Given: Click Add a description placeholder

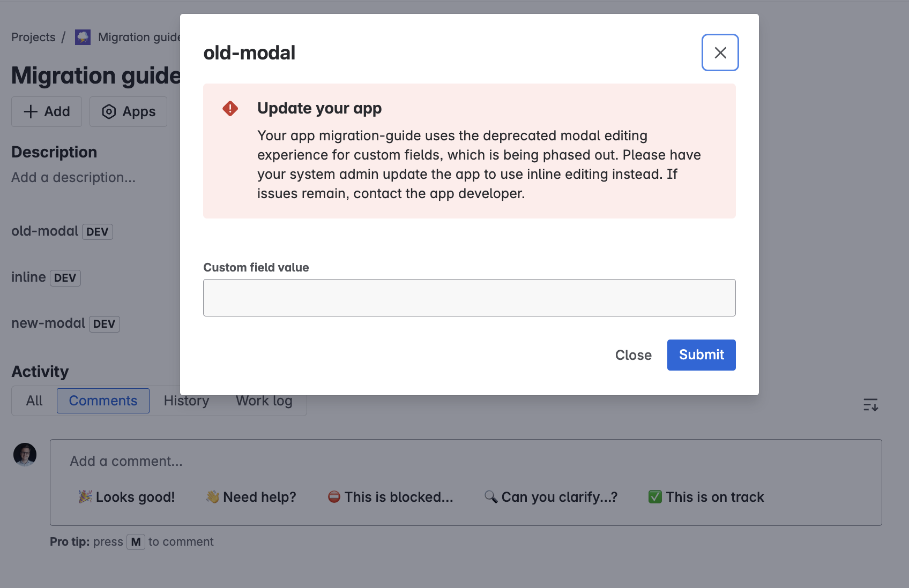Looking at the screenshot, I should pos(73,178).
